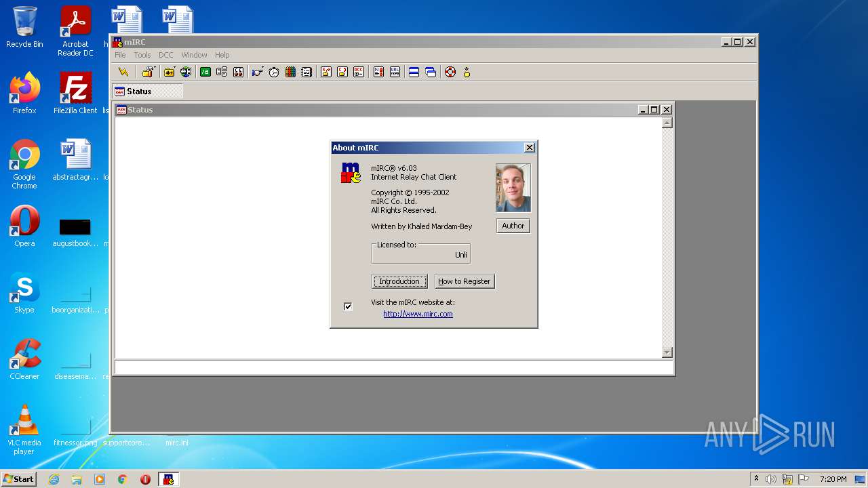Open the DCC menu
868x488 pixels.
[x=166, y=55]
